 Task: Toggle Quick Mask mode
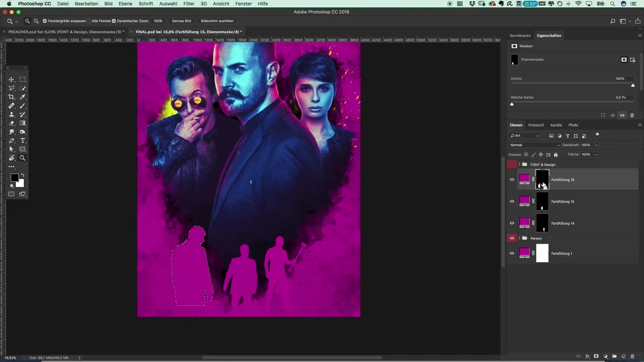point(11,194)
